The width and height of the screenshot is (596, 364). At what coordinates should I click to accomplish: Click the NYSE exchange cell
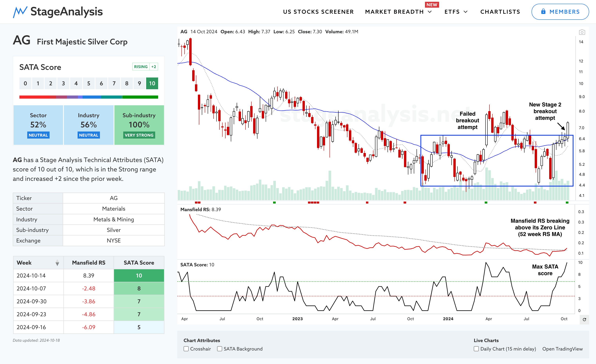click(114, 241)
